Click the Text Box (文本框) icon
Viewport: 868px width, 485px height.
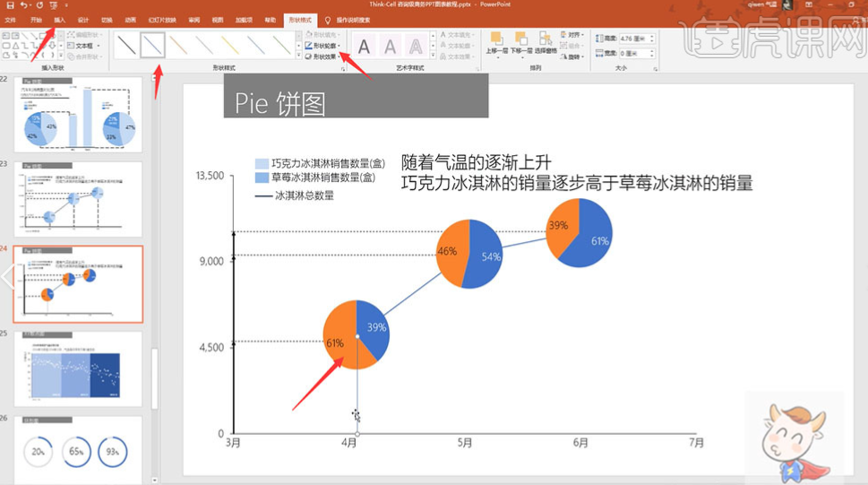click(81, 45)
